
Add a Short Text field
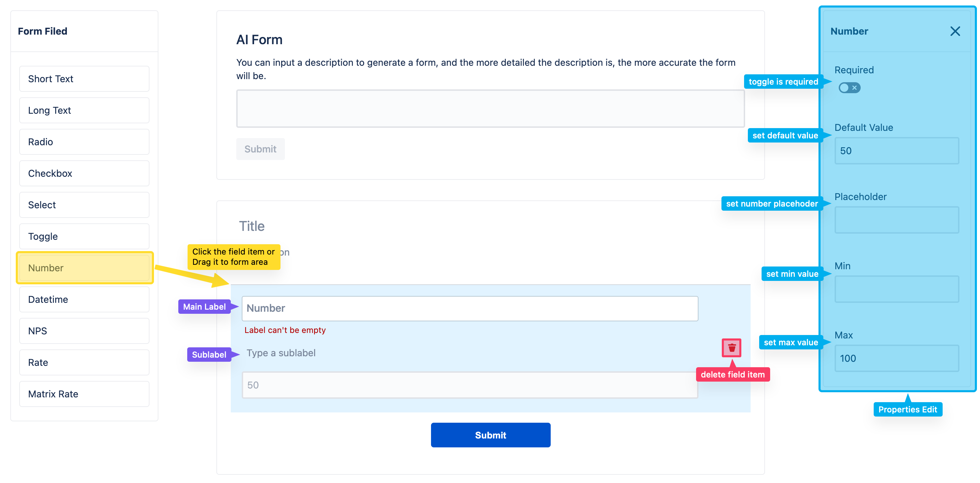pyautogui.click(x=84, y=79)
